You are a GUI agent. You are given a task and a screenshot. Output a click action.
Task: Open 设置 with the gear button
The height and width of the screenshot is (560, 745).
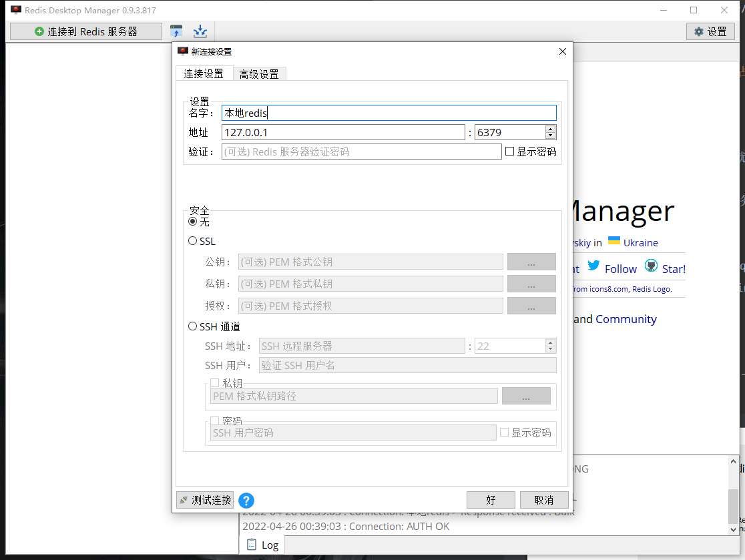pyautogui.click(x=710, y=31)
